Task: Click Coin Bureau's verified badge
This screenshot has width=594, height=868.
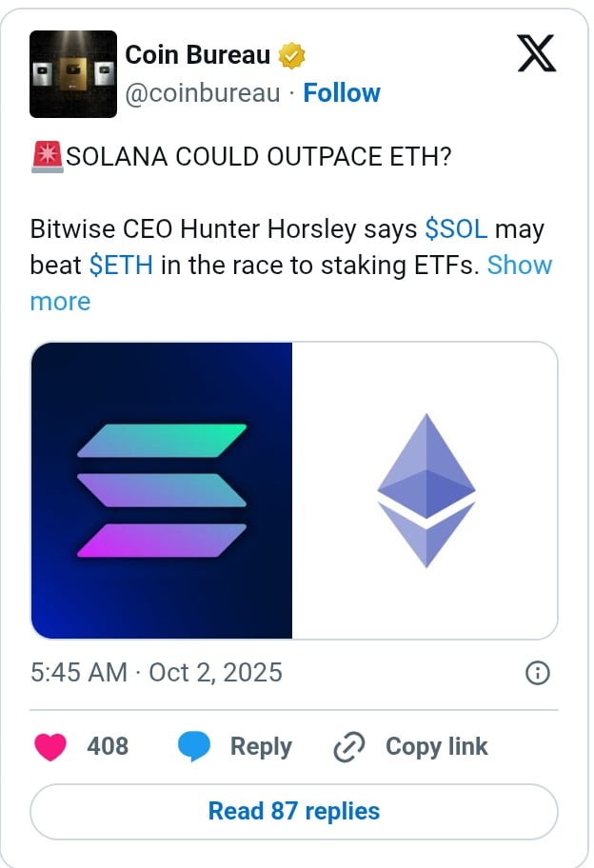Action: click(289, 55)
